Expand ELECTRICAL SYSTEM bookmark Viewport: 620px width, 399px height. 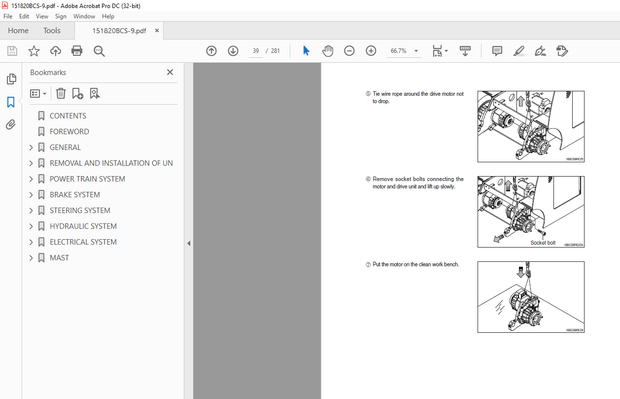tap(31, 242)
